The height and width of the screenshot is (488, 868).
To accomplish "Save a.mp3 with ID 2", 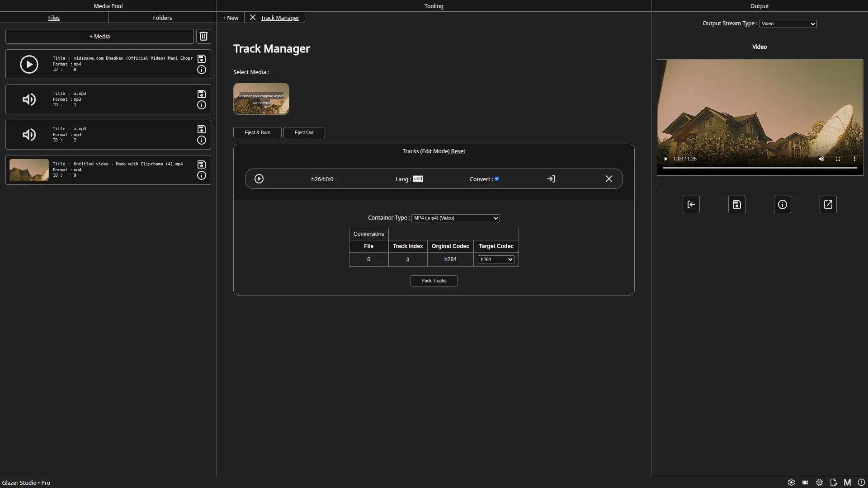I will tap(202, 129).
